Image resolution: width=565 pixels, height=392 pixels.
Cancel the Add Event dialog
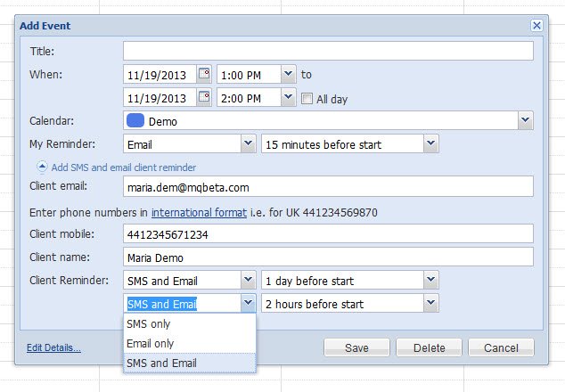501,347
